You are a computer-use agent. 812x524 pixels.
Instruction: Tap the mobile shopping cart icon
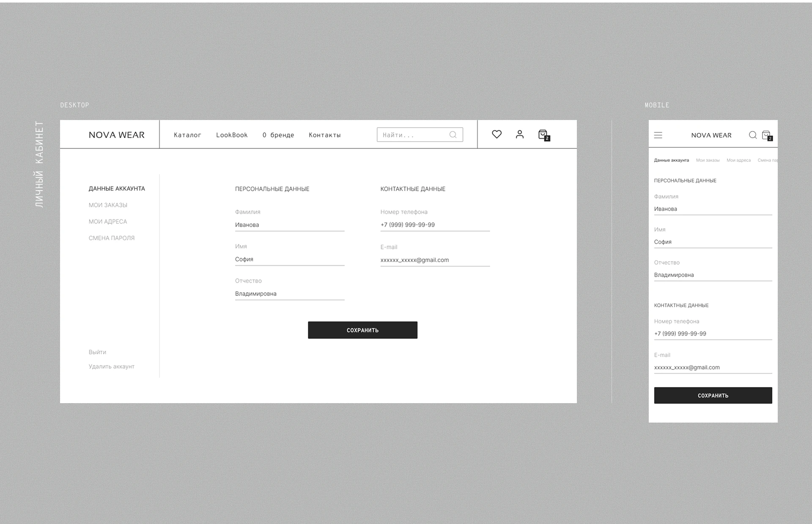766,135
